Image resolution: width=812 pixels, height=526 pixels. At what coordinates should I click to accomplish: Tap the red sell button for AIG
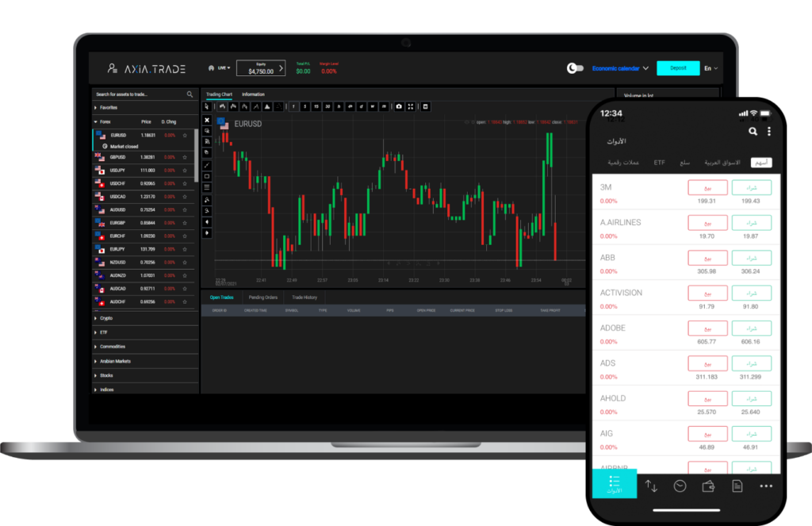(x=707, y=434)
